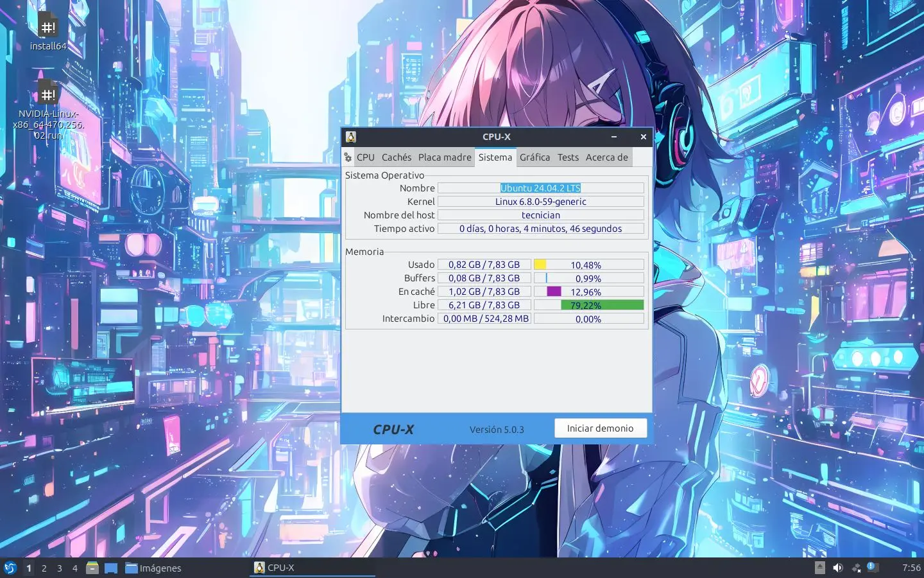Click the Libre label
The image size is (924, 578).
coord(424,305)
